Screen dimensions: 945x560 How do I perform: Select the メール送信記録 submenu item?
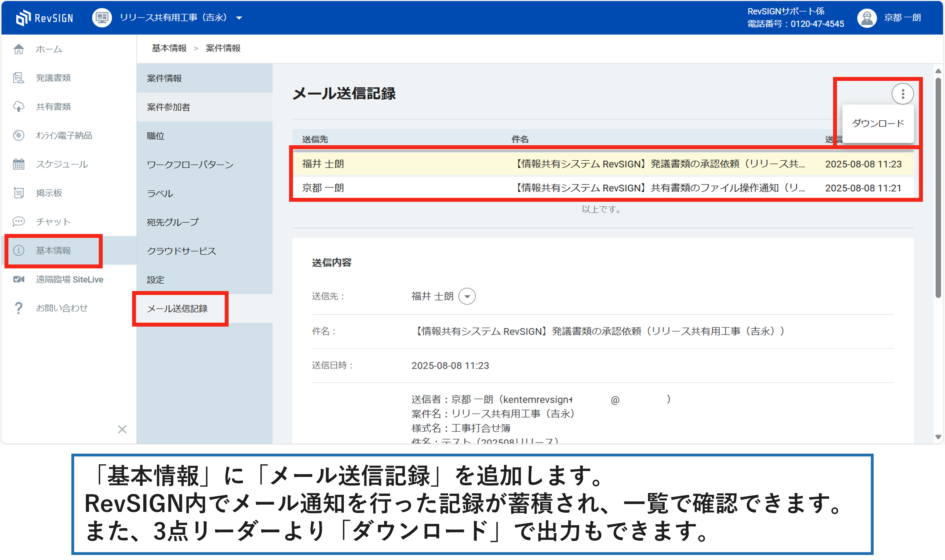coord(205,309)
